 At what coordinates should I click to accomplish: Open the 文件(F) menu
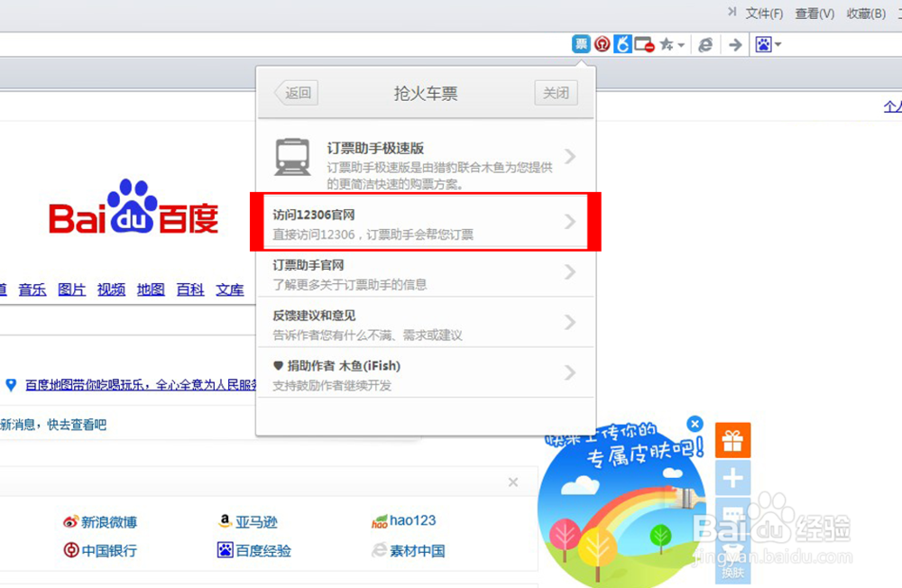click(x=764, y=14)
